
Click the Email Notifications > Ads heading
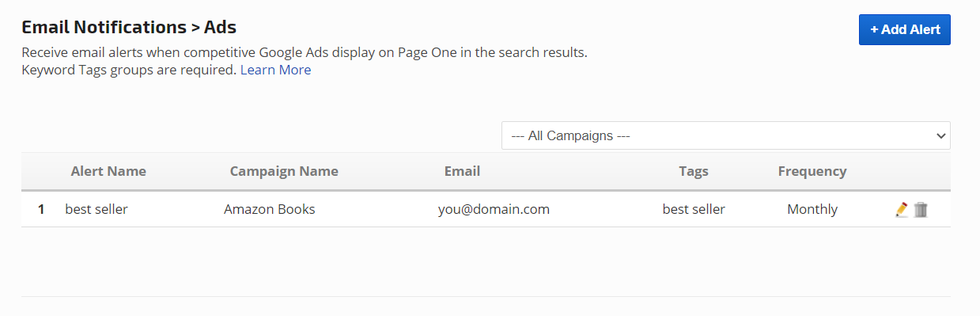129,27
